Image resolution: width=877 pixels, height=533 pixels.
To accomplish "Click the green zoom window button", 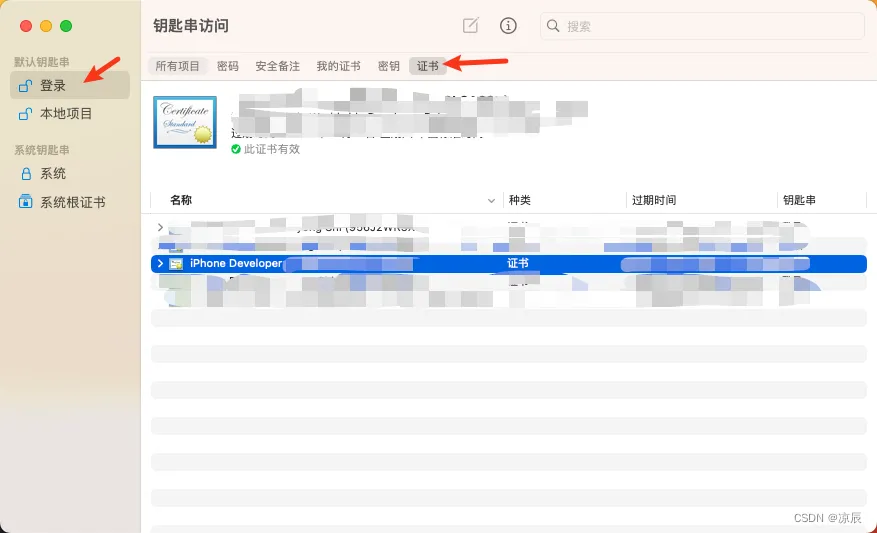I will coord(66,26).
